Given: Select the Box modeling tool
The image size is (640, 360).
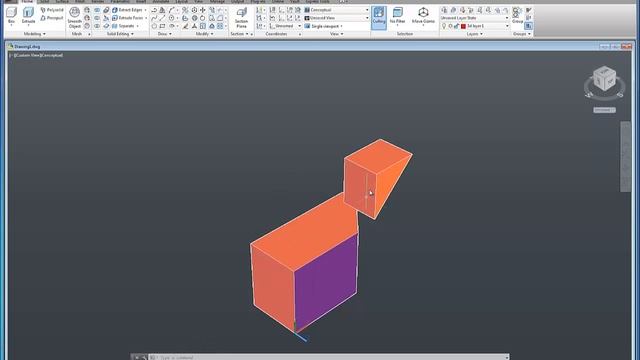Looking at the screenshot, I should pos(11,16).
